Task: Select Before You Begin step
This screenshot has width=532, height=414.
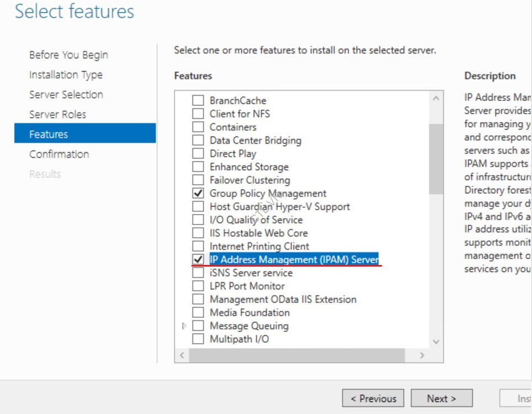Action: tap(68, 55)
